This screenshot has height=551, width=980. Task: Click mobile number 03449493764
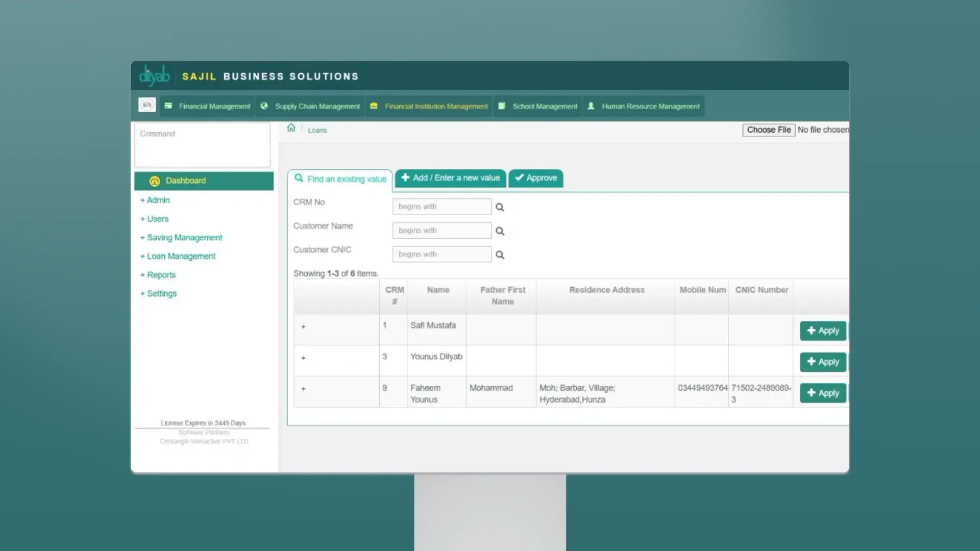coord(702,388)
